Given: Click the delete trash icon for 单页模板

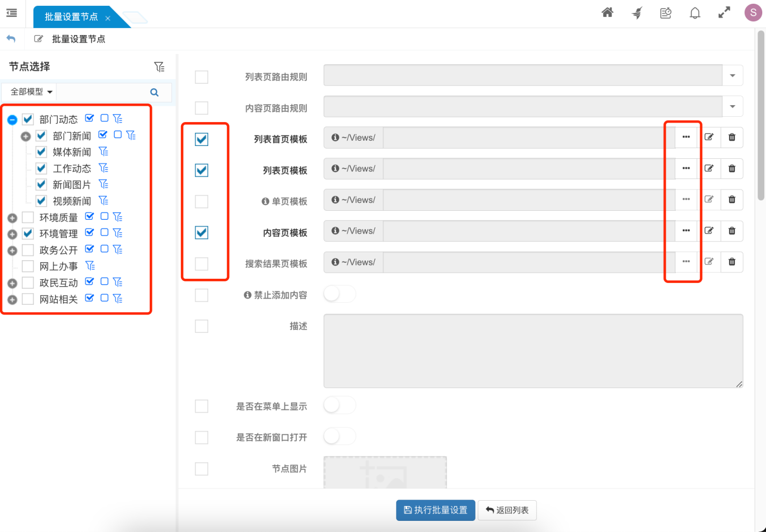Looking at the screenshot, I should (x=731, y=200).
